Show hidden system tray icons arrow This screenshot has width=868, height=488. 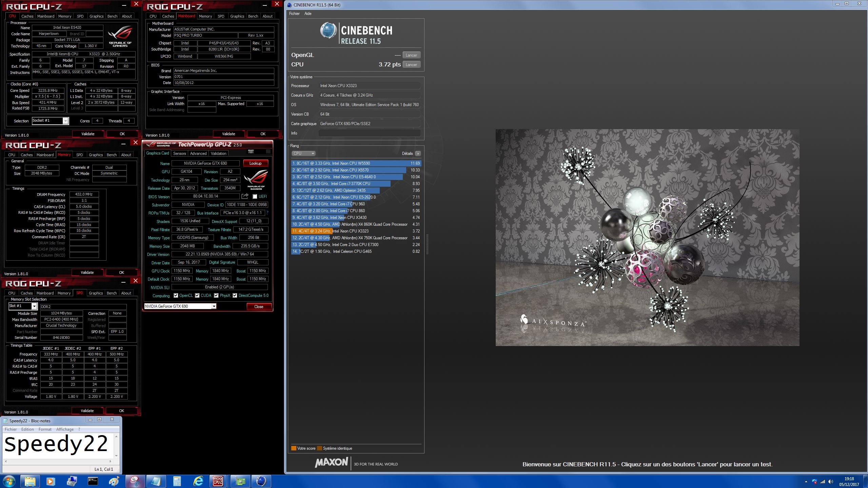tap(806, 482)
